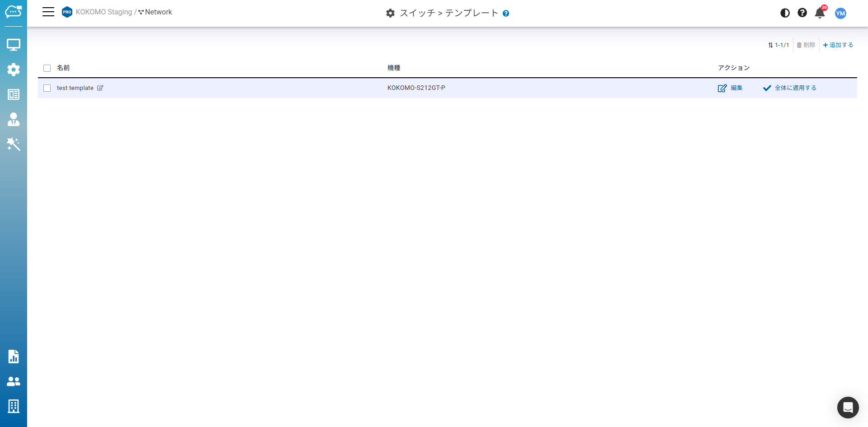Click the newspaper layout sidebar icon
Screen dimensions: 868x427
14,94
